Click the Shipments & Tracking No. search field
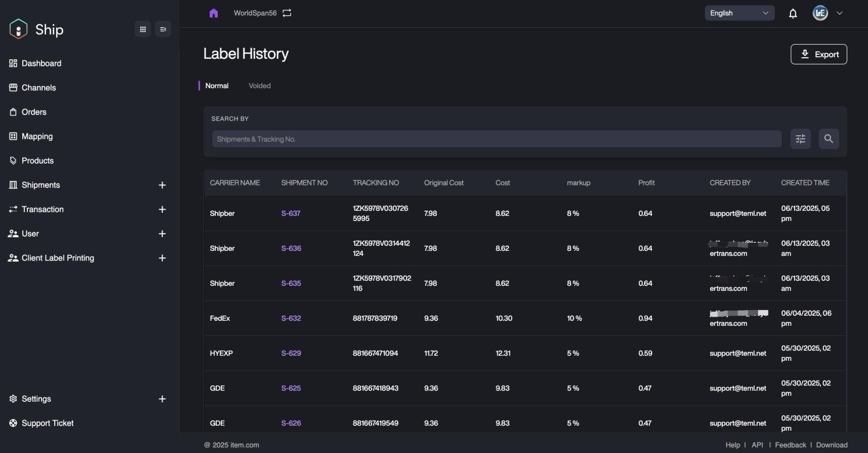 click(x=496, y=139)
